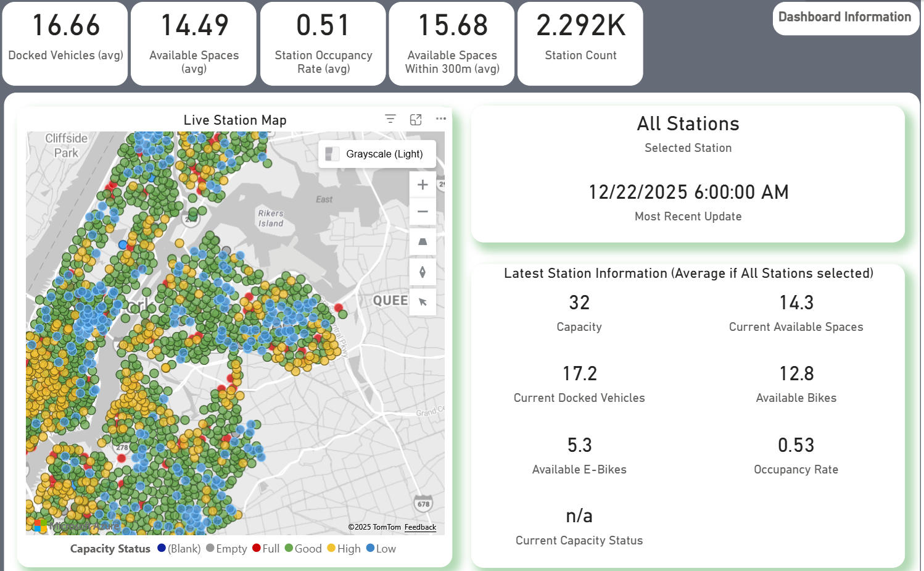Reset map rotation with compass control

coord(423,272)
